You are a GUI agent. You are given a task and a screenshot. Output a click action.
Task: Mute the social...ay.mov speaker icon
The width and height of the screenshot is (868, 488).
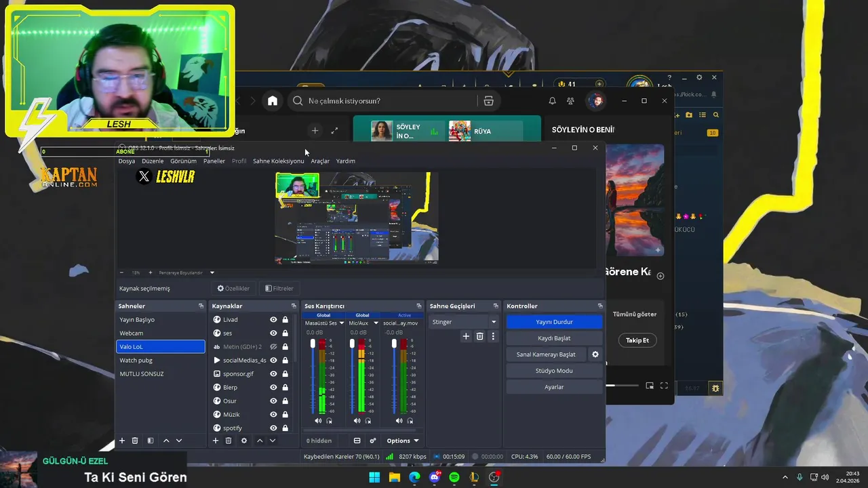point(399,421)
